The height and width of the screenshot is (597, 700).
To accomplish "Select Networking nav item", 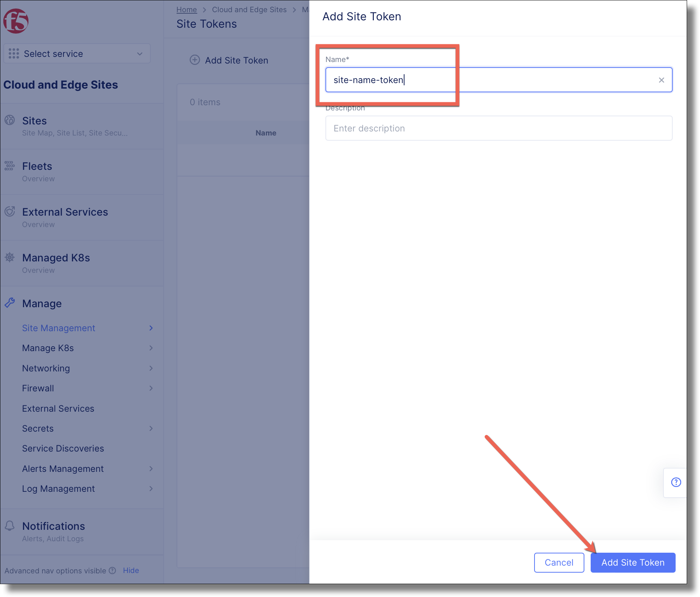I will tap(46, 368).
